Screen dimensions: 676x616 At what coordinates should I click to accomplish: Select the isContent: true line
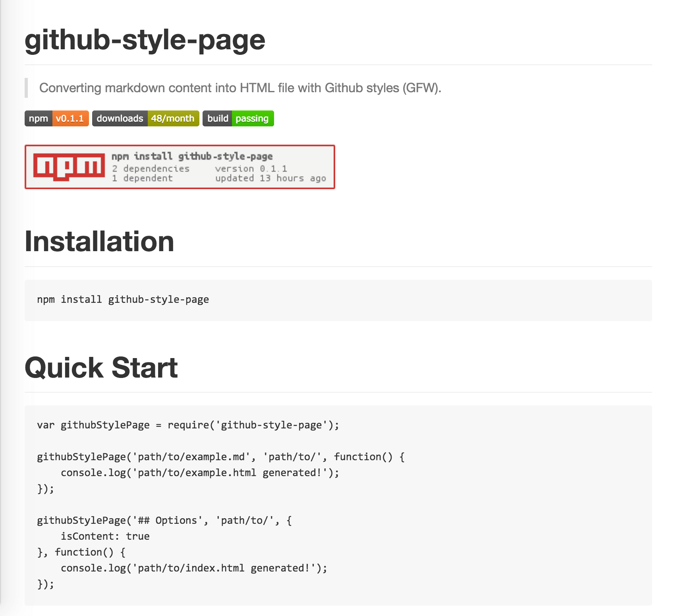[105, 537]
